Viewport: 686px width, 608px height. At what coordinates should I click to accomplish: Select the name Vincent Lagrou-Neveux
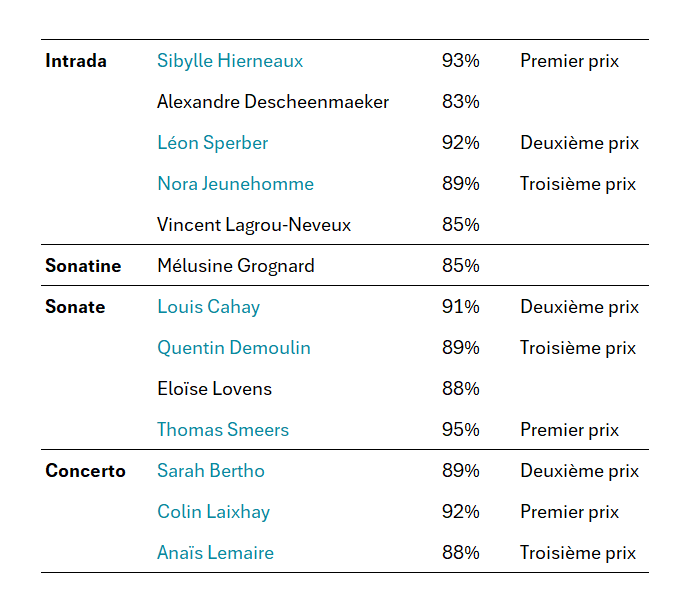click(254, 225)
